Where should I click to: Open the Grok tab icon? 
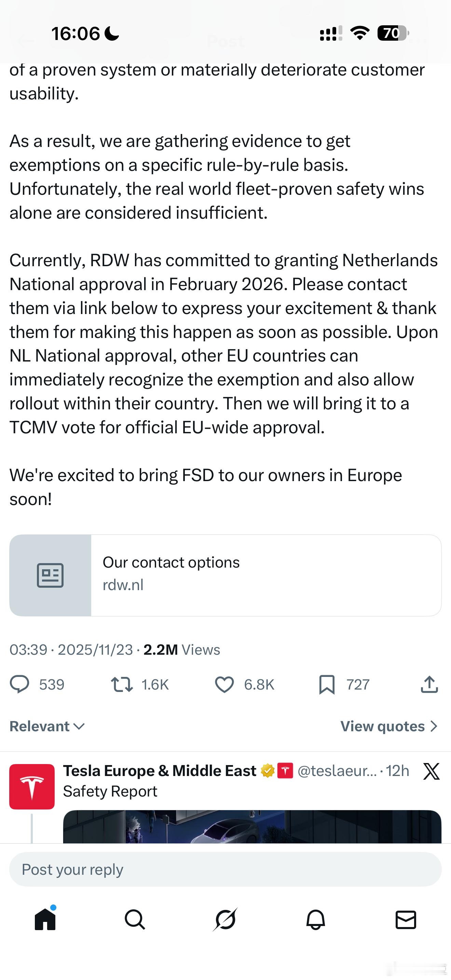pos(225,920)
